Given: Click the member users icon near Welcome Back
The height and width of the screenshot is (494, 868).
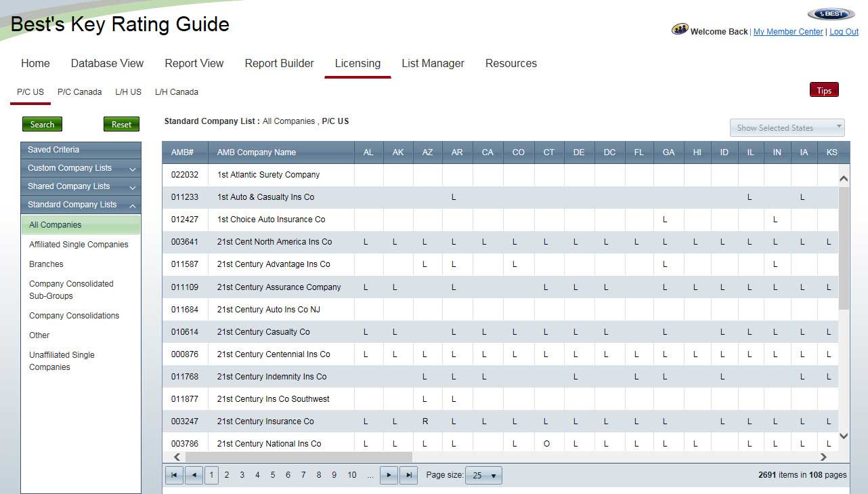Looking at the screenshot, I should pyautogui.click(x=679, y=30).
